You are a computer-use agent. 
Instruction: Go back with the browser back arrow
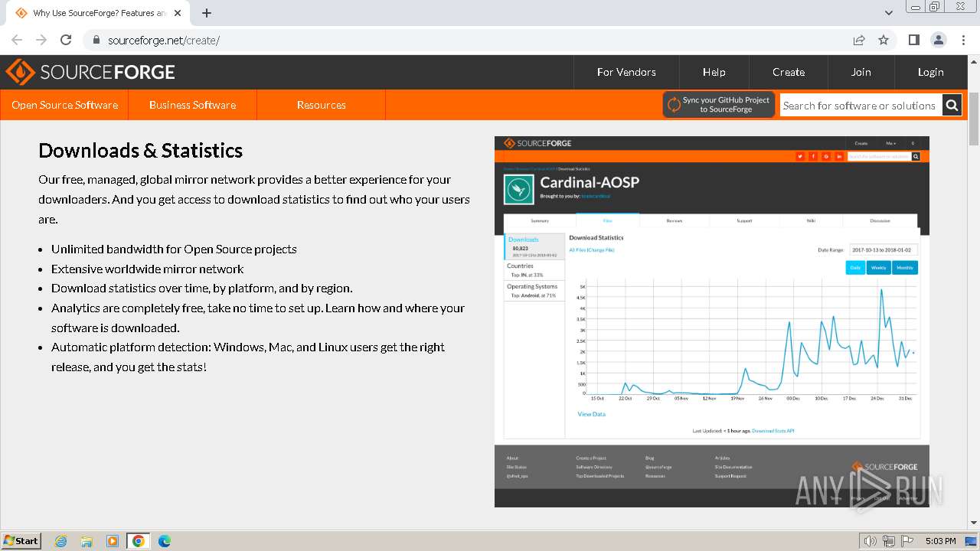17,40
